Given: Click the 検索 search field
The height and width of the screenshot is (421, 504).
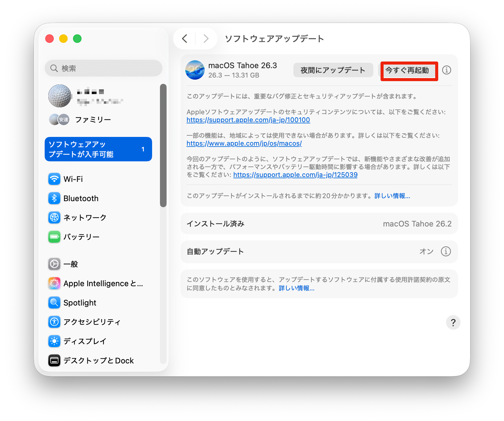Looking at the screenshot, I should pyautogui.click(x=104, y=68).
